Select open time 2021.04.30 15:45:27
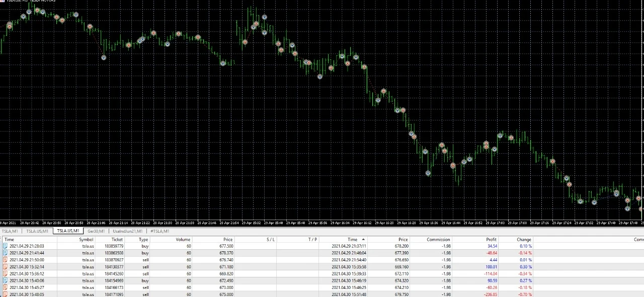The image size is (644, 297). pos(27,287)
